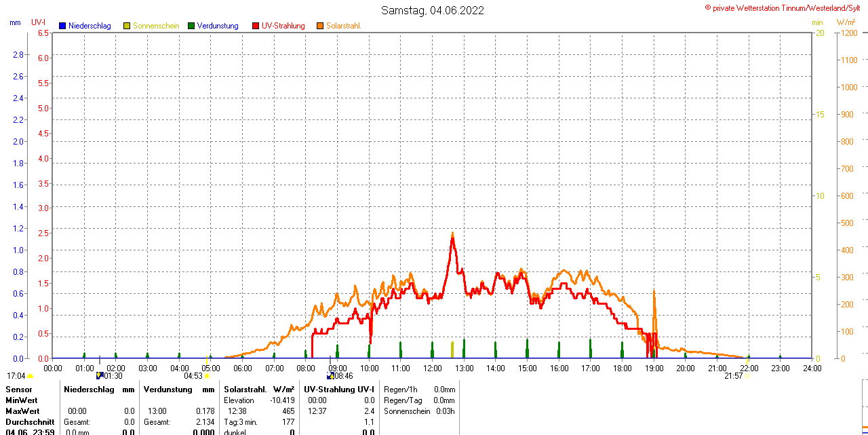Image resolution: width=868 pixels, height=435 pixels.
Task: Click the blue Niederschlag legend square
Action: (62, 26)
